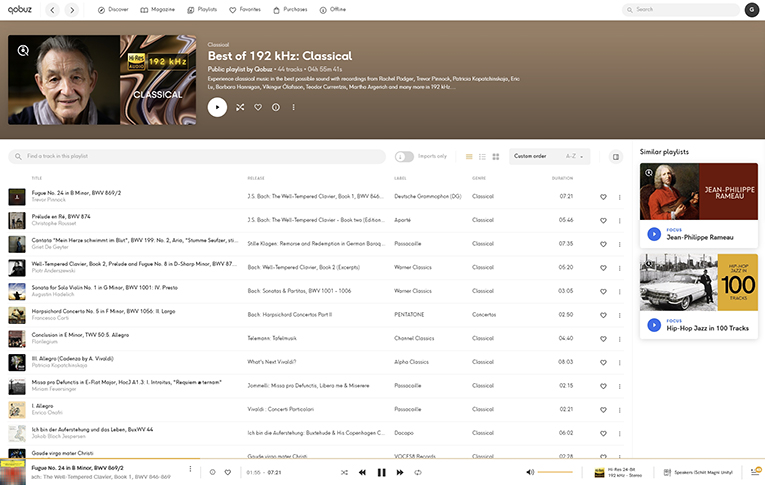Toggle repeat in the player bar
Image resolution: width=765 pixels, height=485 pixels.
[x=418, y=472]
